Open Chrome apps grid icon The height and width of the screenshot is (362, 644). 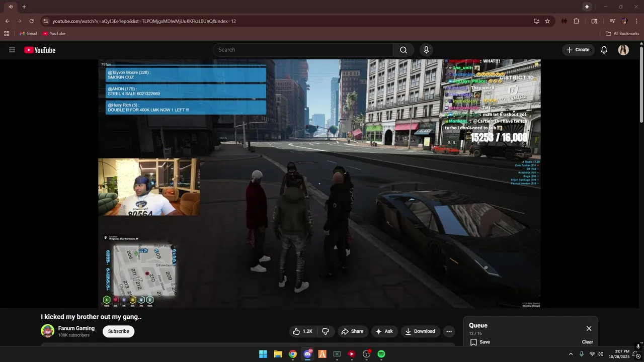click(7, 34)
